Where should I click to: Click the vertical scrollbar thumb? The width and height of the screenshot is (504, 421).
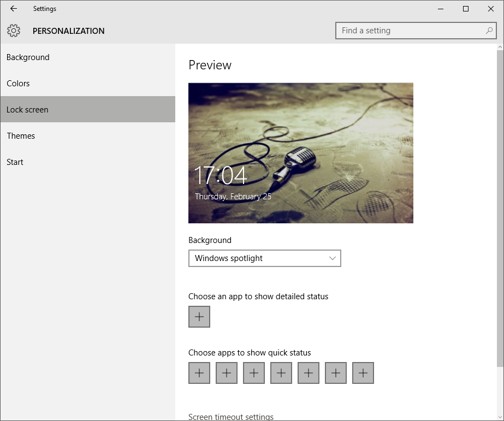click(500, 208)
